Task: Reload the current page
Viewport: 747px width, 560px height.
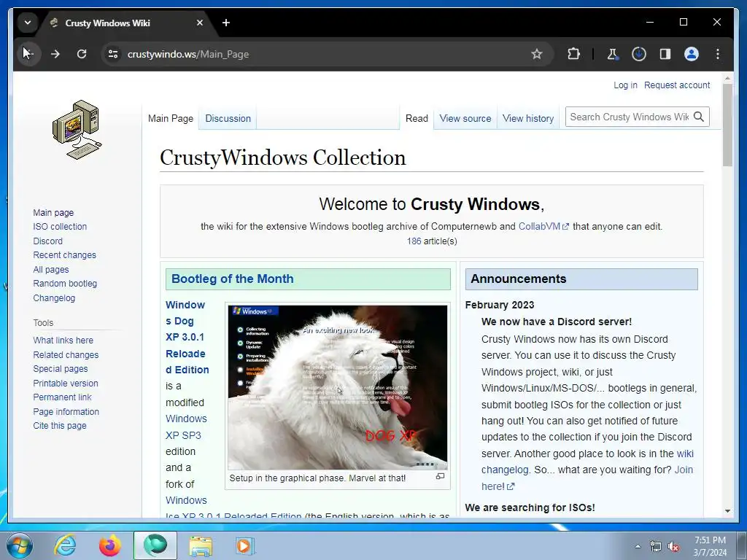Action: 82,54
